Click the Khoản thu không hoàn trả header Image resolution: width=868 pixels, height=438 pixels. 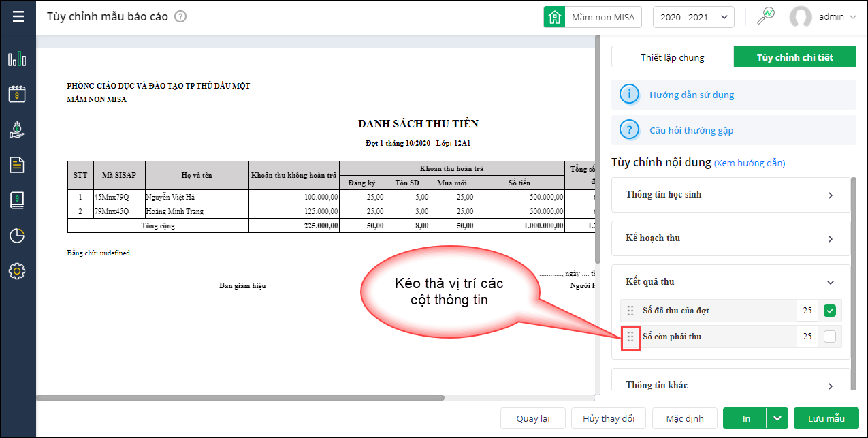tap(294, 175)
